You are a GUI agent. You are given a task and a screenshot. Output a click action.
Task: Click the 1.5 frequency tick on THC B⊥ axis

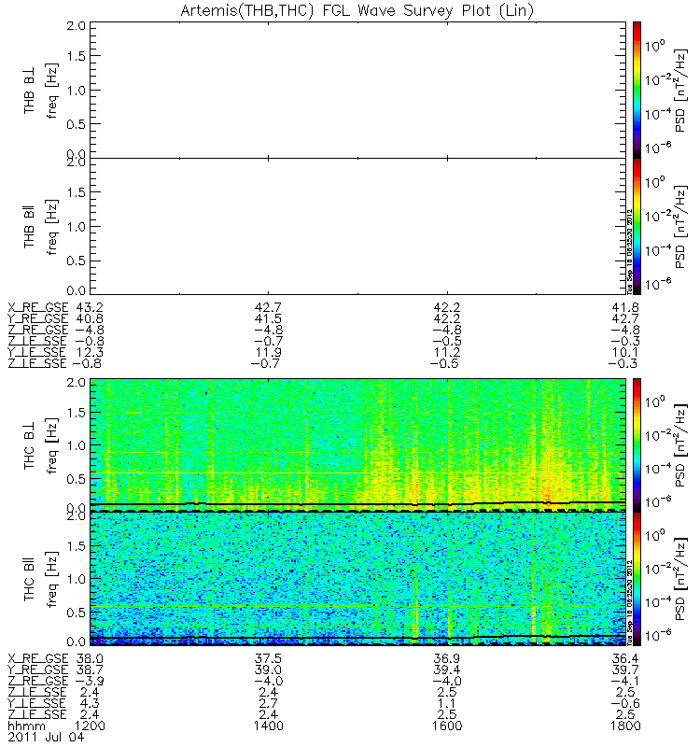pos(76,413)
